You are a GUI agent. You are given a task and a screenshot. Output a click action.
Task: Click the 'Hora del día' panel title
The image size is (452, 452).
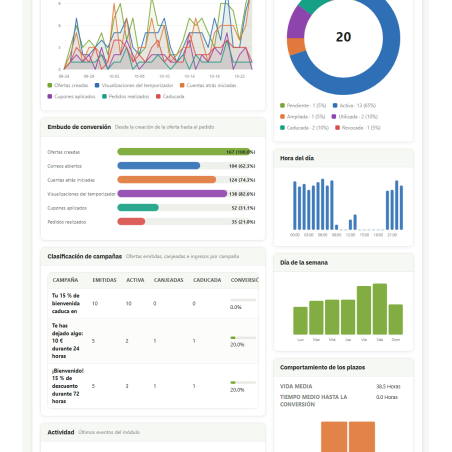297,158
